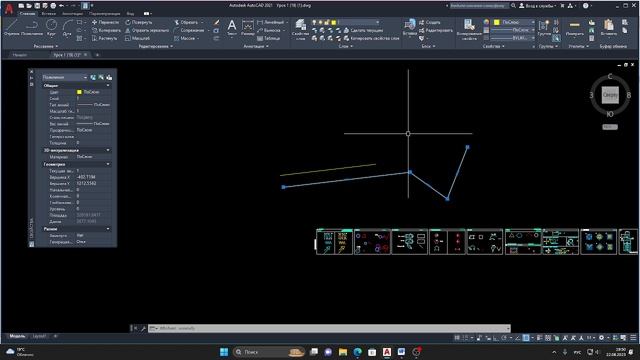Open Windows Start menu on taskbar
Viewport: 640px width, 360px height.
224,352
